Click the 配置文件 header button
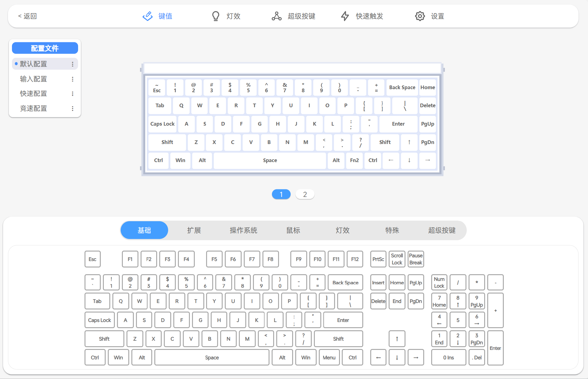 click(x=45, y=48)
